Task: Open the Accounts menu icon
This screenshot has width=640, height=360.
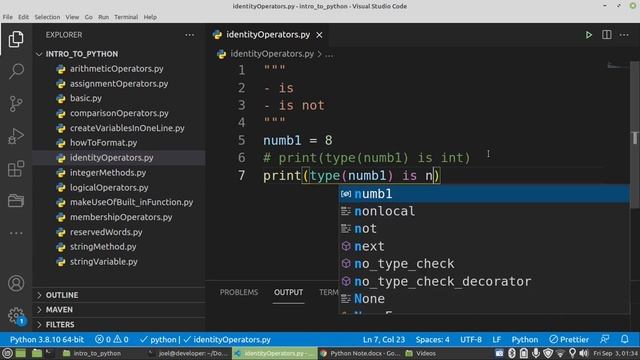Action: click(16, 283)
